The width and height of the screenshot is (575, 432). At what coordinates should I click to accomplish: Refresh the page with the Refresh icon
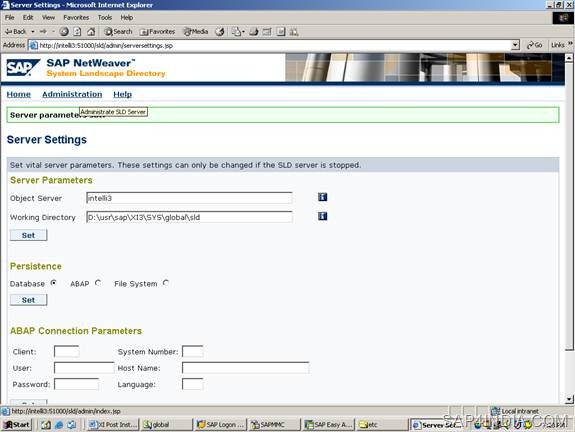coord(77,32)
